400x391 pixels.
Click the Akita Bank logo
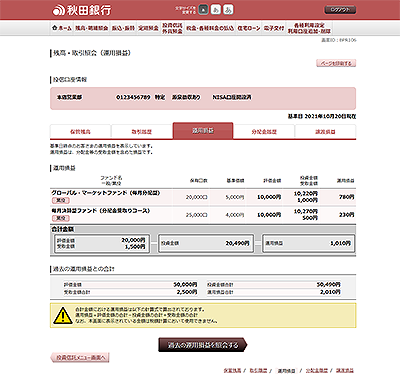pyautogui.click(x=82, y=10)
